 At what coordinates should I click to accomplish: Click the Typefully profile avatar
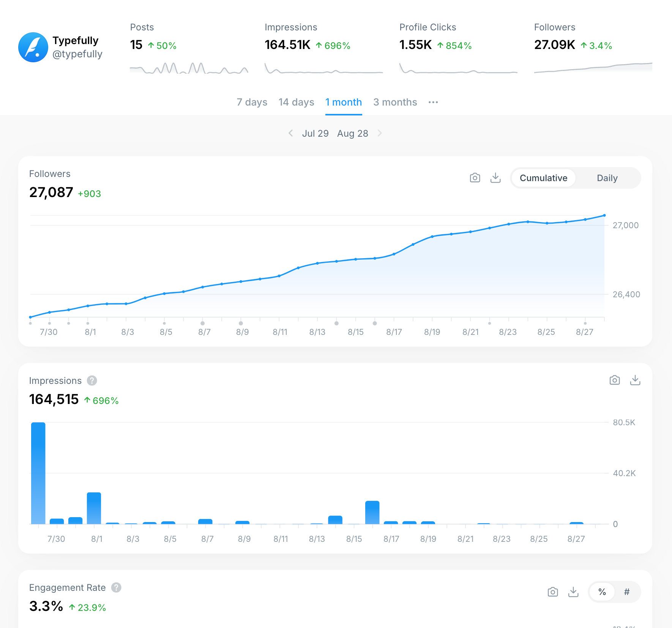(x=33, y=47)
